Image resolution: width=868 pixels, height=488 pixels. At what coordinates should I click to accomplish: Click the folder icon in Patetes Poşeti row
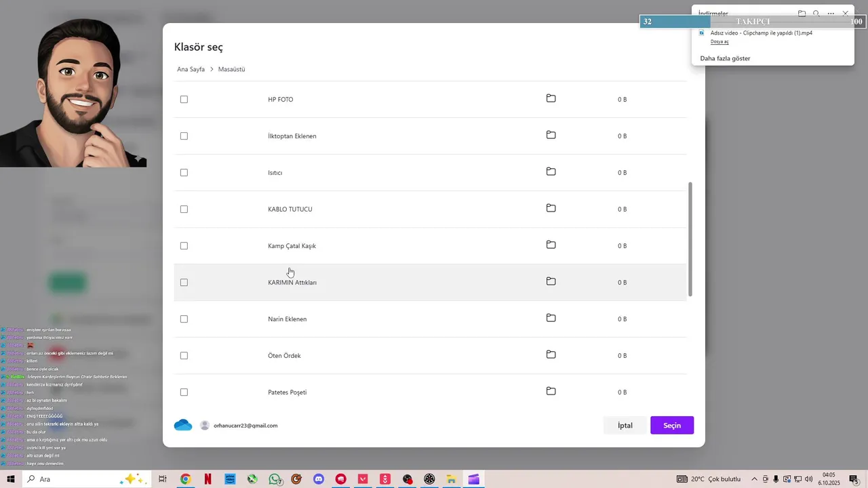[551, 392]
